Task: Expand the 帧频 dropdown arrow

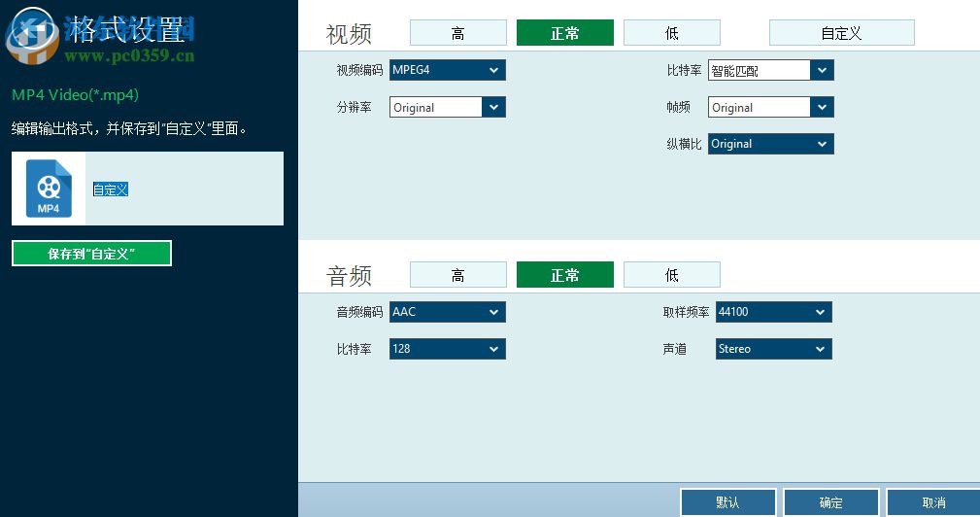Action: 822,107
